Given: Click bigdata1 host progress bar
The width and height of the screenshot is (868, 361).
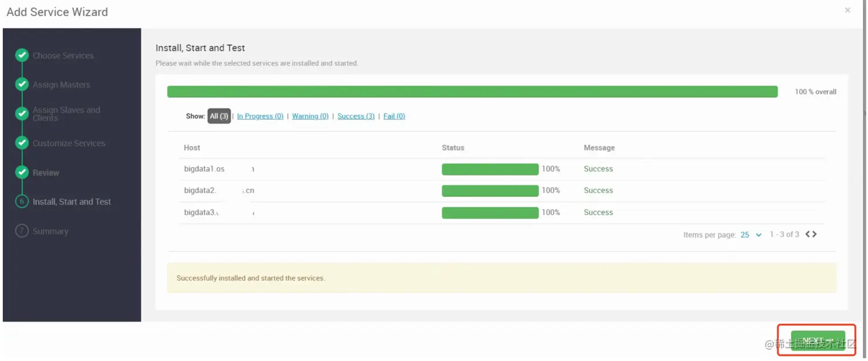Looking at the screenshot, I should (490, 169).
